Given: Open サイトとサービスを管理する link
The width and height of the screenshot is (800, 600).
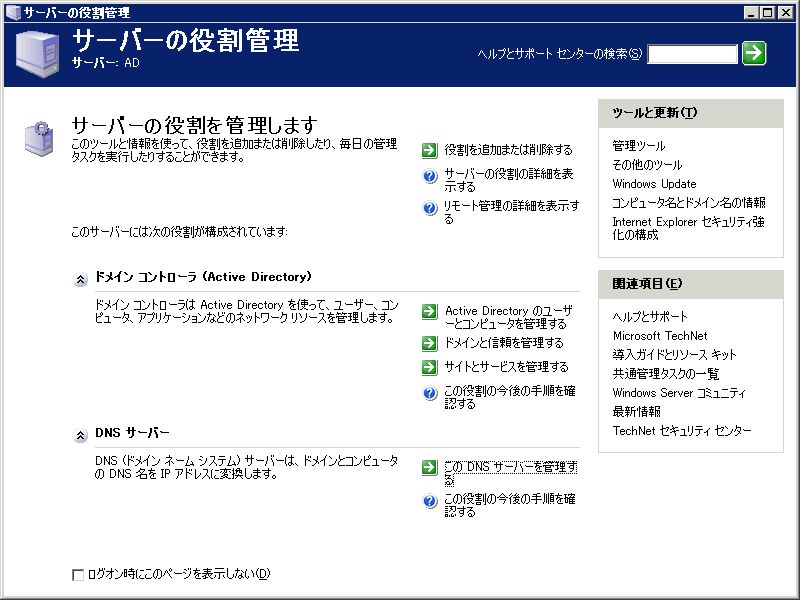Looking at the screenshot, I should click(x=506, y=367).
